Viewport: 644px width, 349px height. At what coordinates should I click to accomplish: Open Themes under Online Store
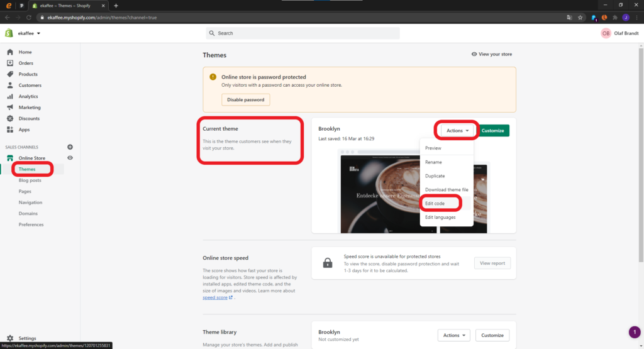[27, 169]
